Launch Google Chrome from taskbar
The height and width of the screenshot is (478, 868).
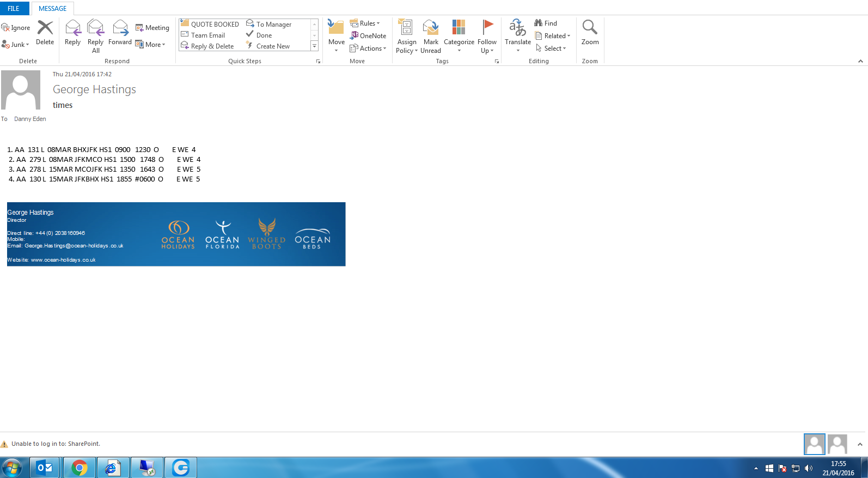[x=80, y=468]
